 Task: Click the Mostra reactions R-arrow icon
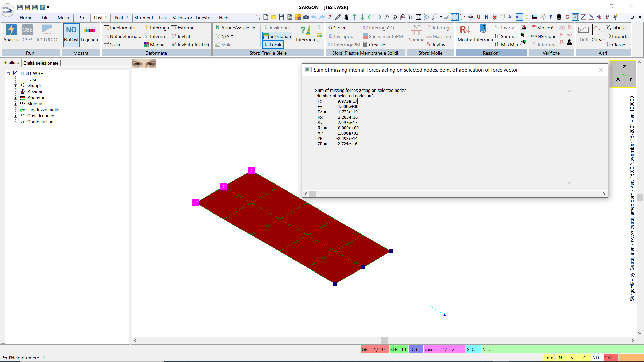(465, 33)
